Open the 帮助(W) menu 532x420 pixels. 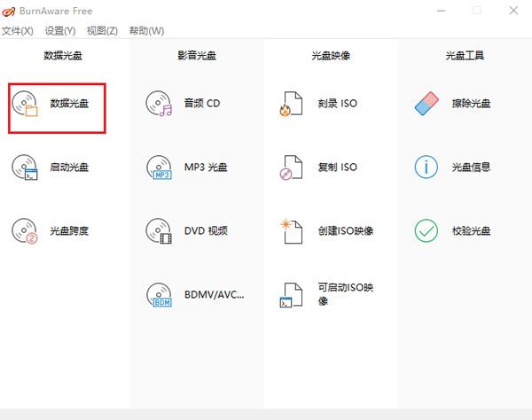tap(146, 31)
